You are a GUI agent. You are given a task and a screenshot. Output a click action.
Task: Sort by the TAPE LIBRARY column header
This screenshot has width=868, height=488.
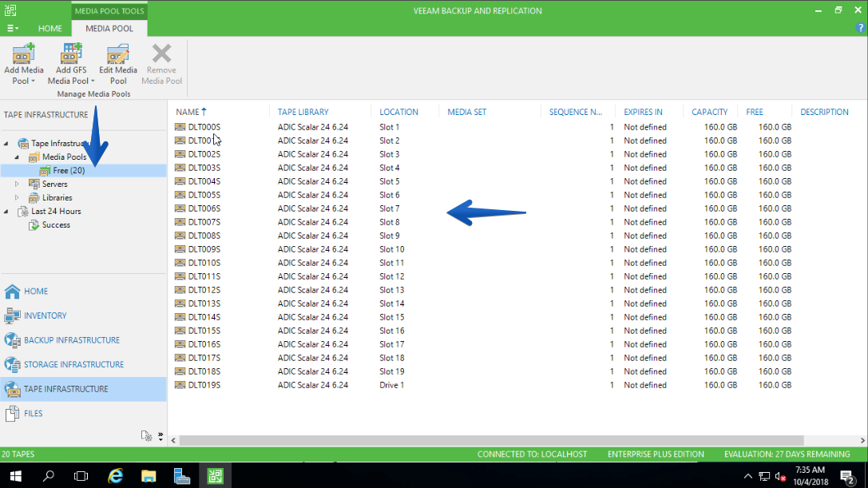point(303,112)
